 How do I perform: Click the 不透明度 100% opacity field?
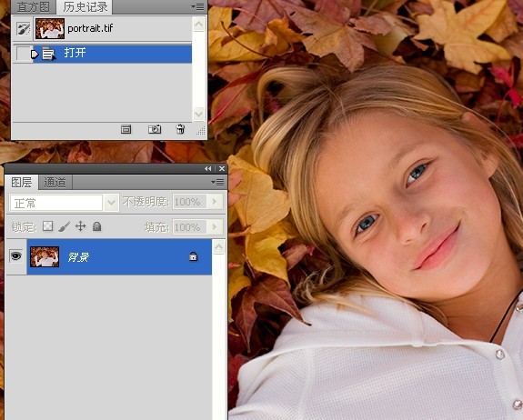(x=189, y=202)
